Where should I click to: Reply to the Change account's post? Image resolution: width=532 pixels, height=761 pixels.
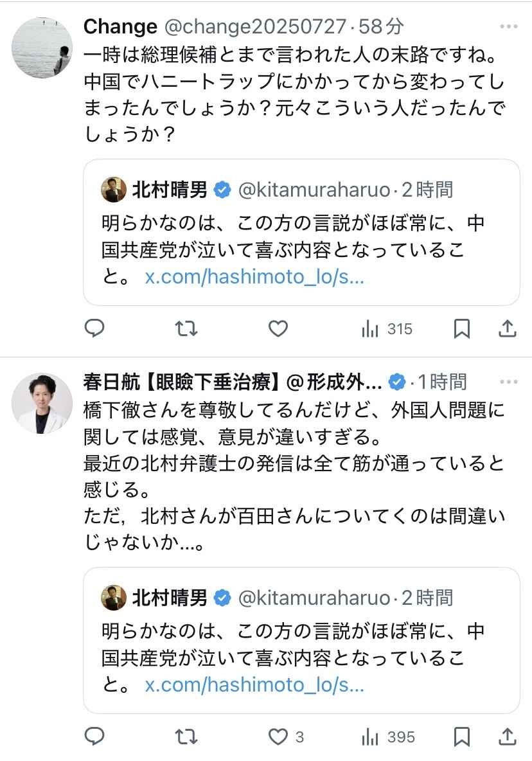pyautogui.click(x=95, y=329)
